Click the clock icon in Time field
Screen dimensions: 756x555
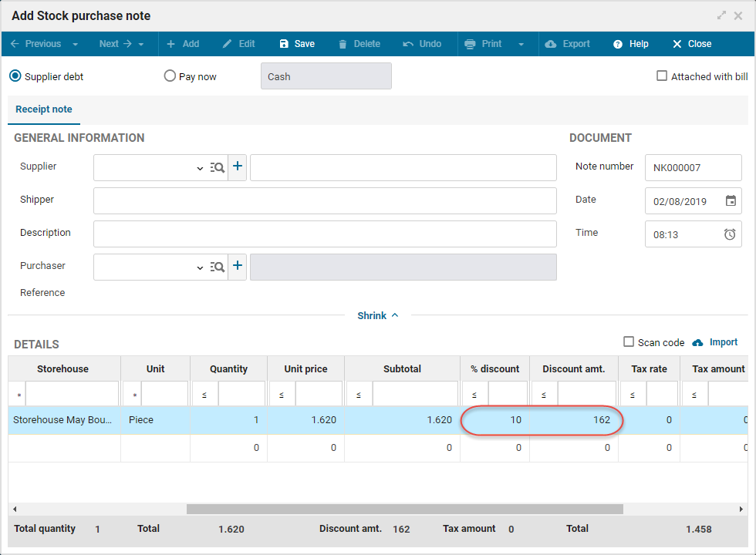tap(730, 234)
